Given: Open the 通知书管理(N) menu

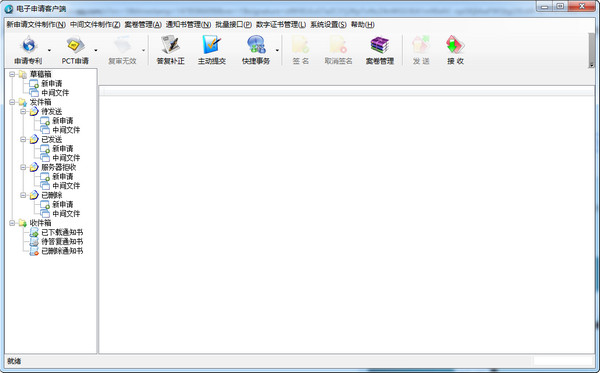Looking at the screenshot, I should pyautogui.click(x=188, y=24).
